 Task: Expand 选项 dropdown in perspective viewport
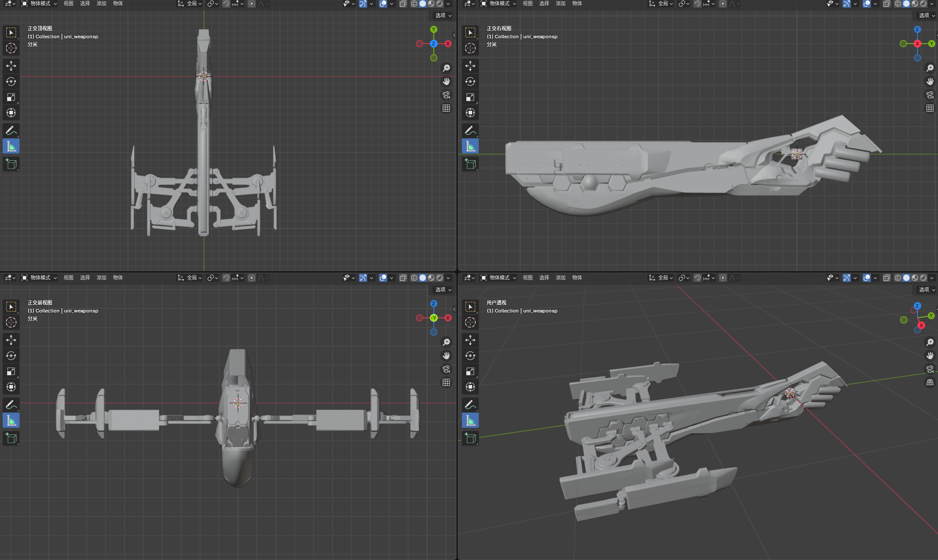926,289
